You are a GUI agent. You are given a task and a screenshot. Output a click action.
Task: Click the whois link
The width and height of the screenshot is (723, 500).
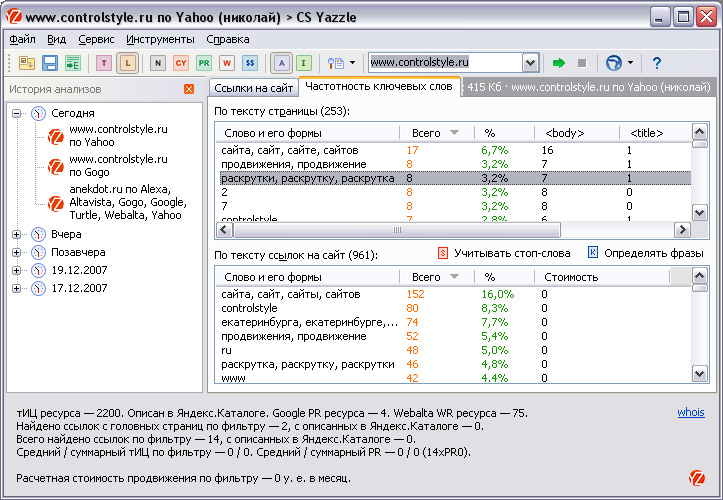[x=690, y=412]
